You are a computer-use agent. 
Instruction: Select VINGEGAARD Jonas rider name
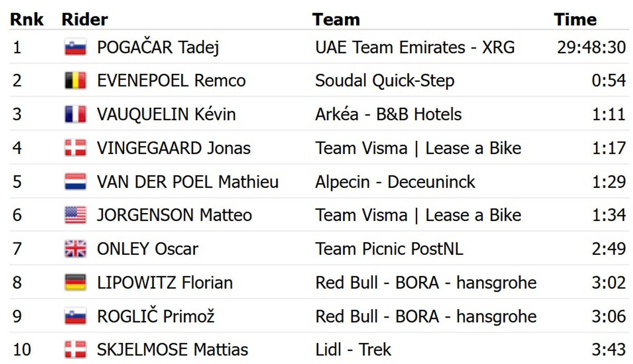pyautogui.click(x=174, y=148)
